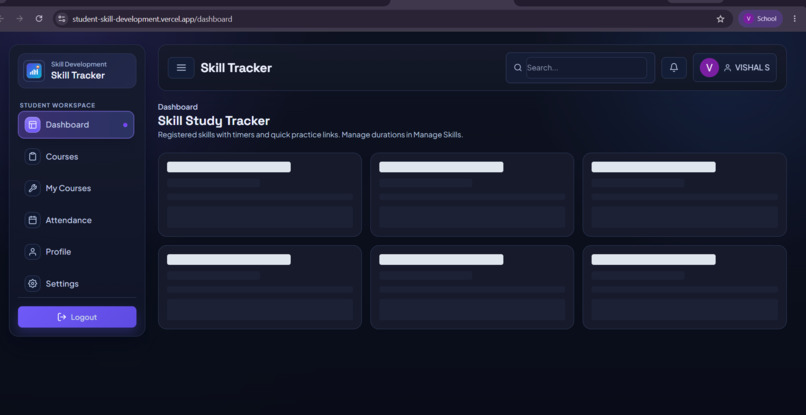This screenshot has width=806, height=415.
Task: Click the Dashboard breadcrumb above the heading
Action: coord(178,107)
